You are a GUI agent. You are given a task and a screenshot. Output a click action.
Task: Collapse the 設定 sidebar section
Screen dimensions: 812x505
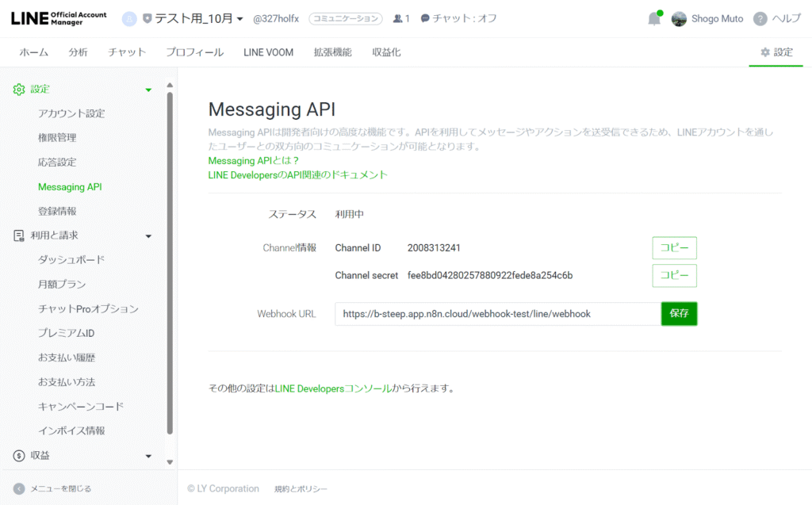coord(148,90)
